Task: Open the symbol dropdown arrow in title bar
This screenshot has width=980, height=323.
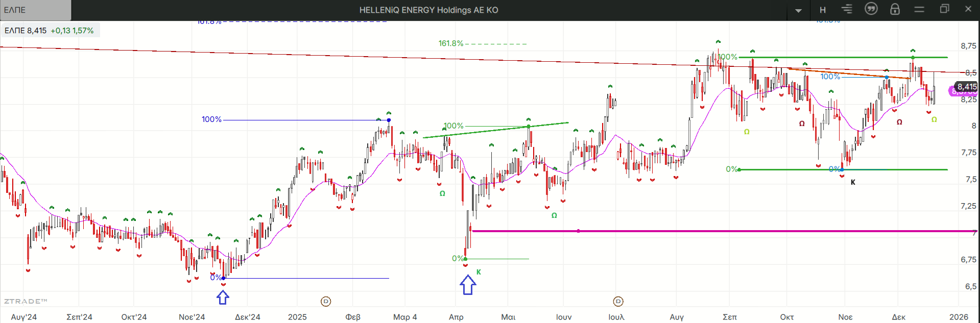Action: pyautogui.click(x=798, y=10)
